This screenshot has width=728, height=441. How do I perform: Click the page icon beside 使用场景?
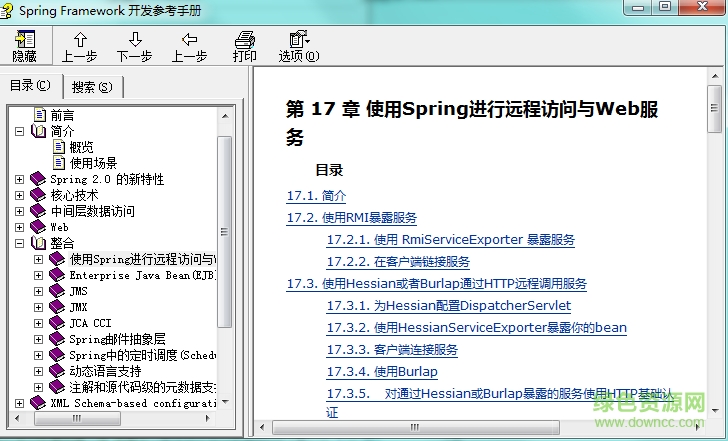(x=59, y=162)
